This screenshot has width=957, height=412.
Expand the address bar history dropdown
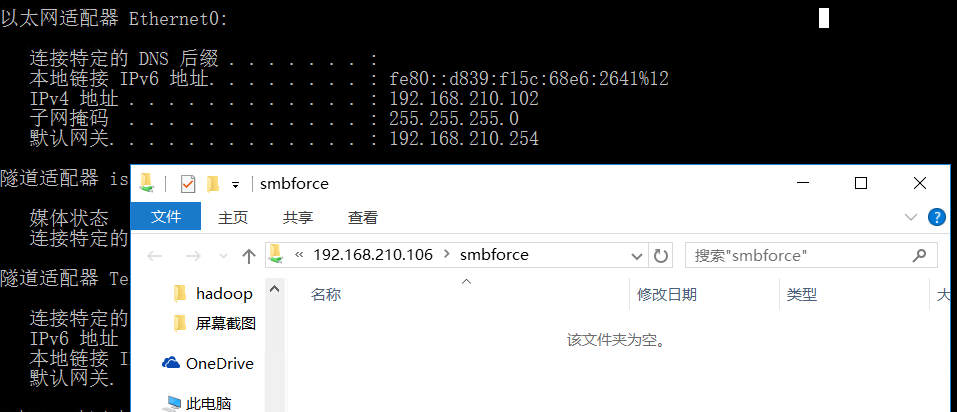click(x=637, y=256)
